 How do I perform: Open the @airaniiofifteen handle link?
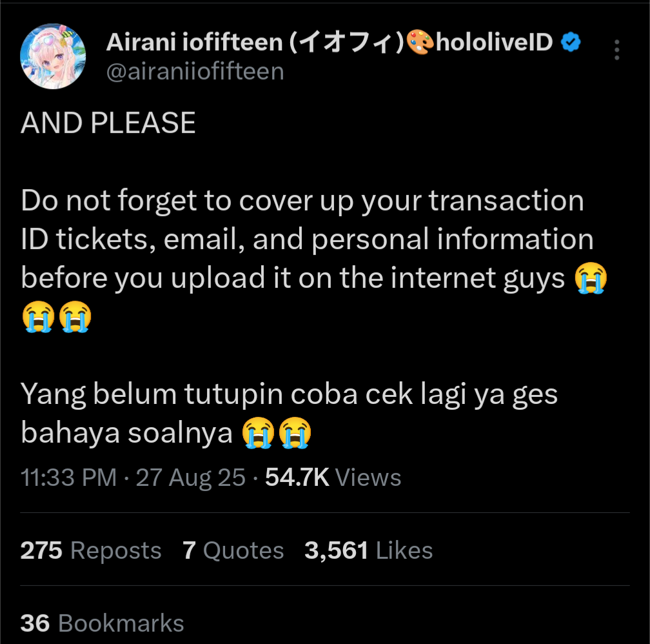pyautogui.click(x=195, y=72)
